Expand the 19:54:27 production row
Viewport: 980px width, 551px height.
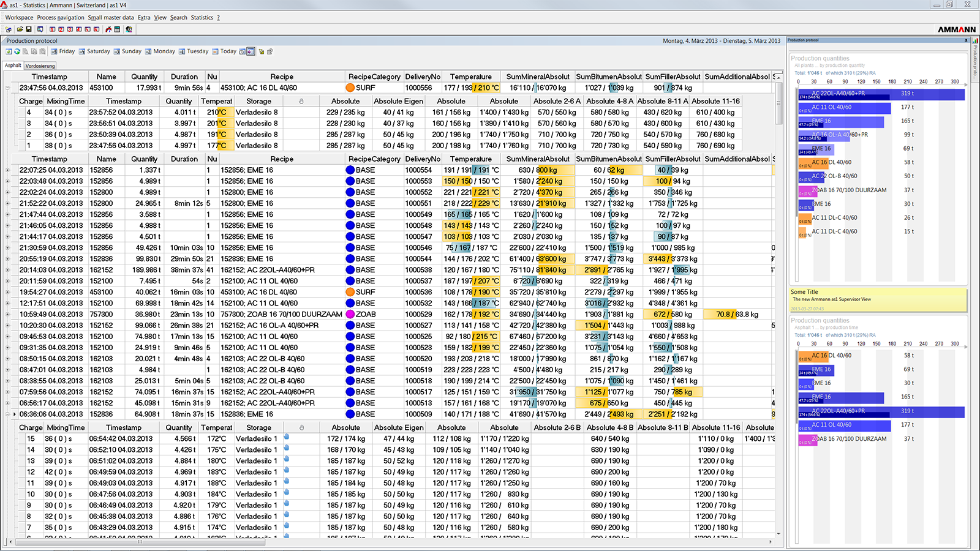(x=7, y=292)
